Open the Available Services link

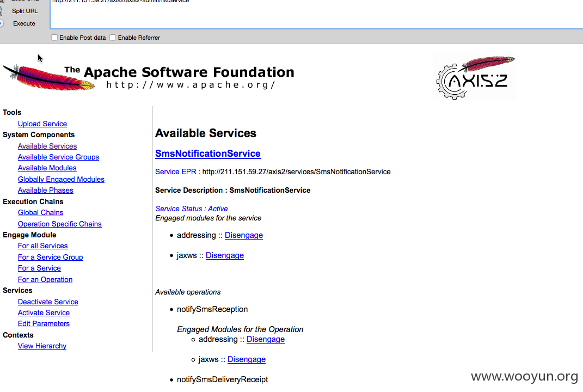point(47,146)
